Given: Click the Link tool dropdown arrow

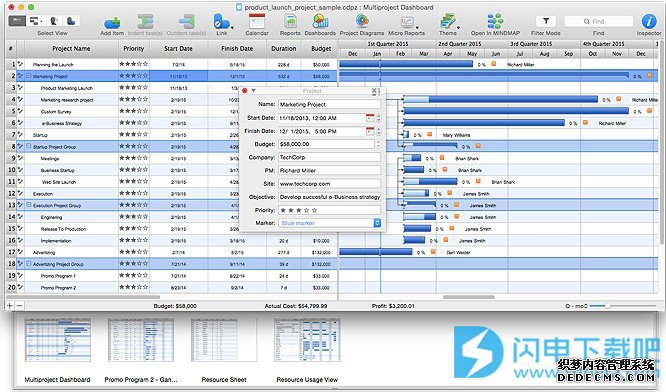Looking at the screenshot, I should pos(232,27).
